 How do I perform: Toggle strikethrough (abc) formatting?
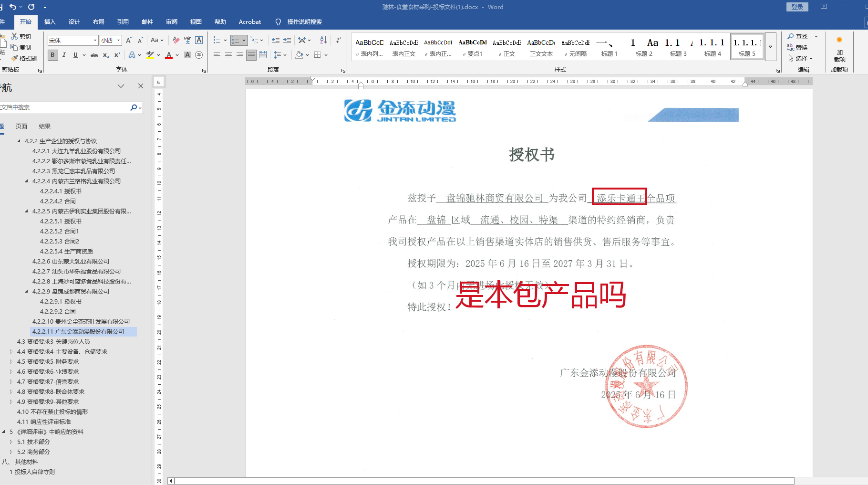[x=94, y=55]
